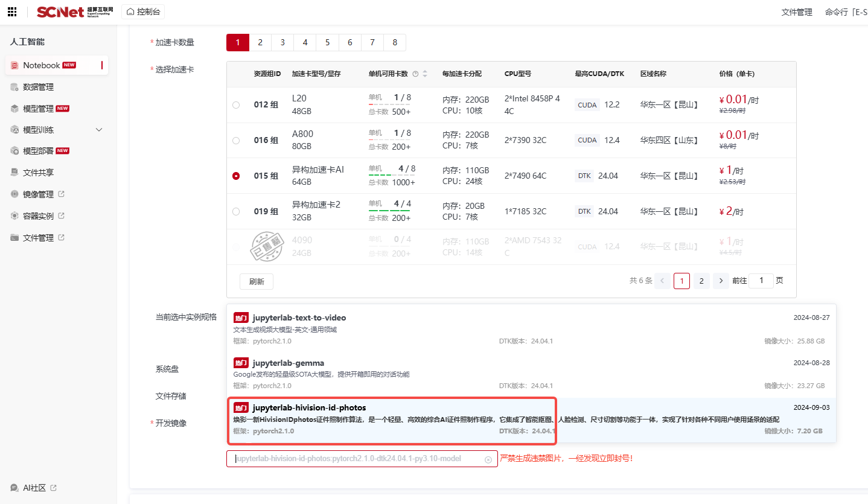The image size is (868, 504).
Task: Open 容器实例 in the sidebar
Action: pos(38,216)
